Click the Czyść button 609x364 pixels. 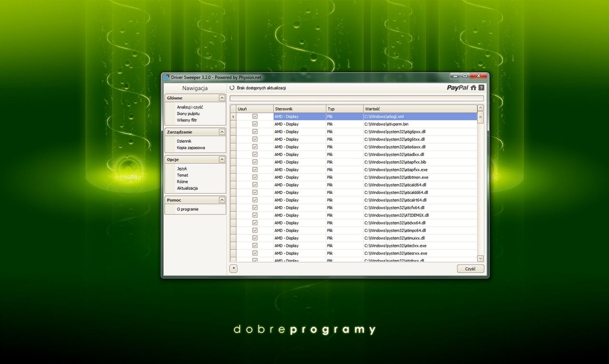click(x=471, y=269)
